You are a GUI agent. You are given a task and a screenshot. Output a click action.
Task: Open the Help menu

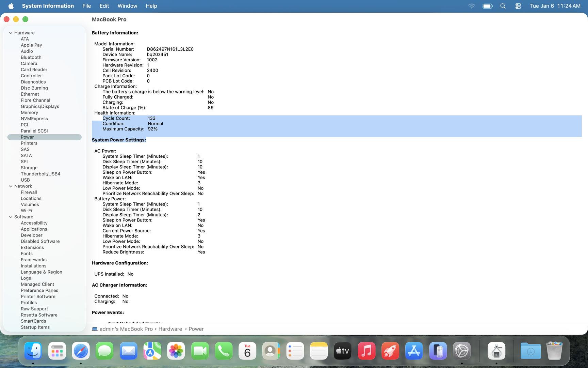click(151, 6)
